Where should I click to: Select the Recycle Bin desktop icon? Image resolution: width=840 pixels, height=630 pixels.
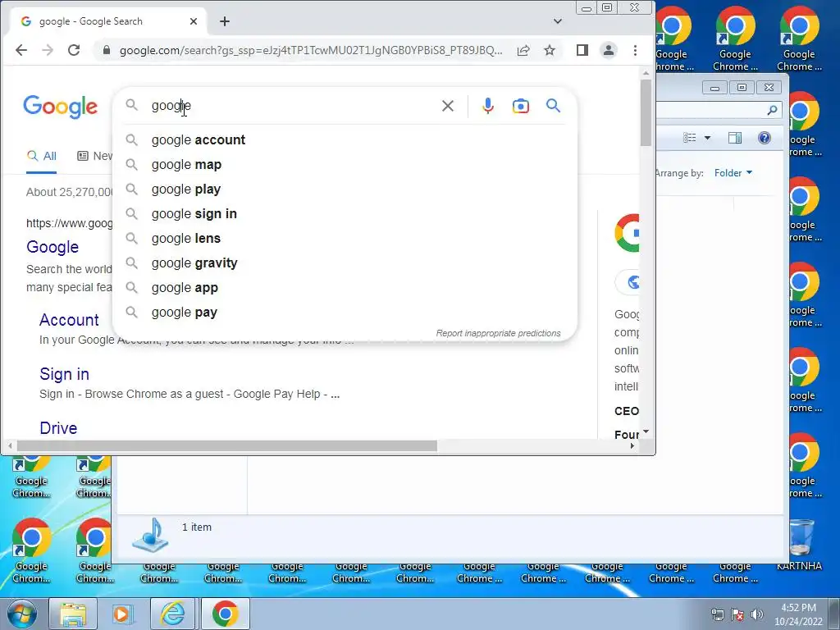(x=799, y=545)
